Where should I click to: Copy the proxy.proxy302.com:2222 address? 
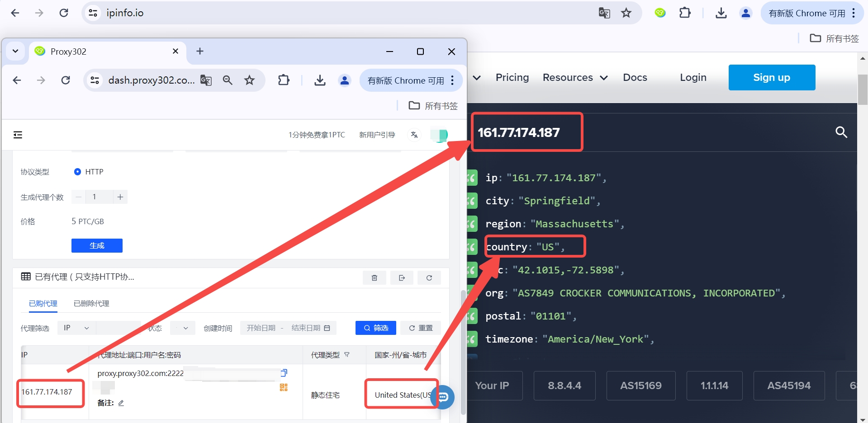(284, 373)
